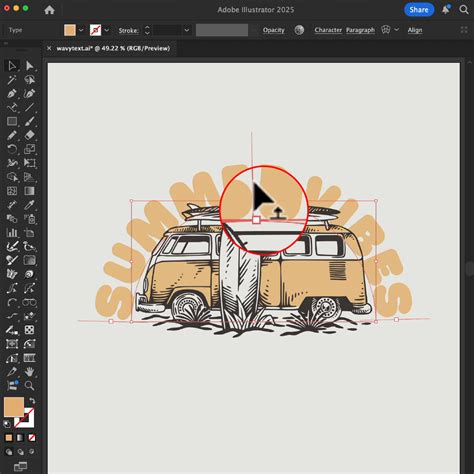Select the Line Segment tool
Image resolution: width=474 pixels, height=474 pixels.
click(29, 107)
